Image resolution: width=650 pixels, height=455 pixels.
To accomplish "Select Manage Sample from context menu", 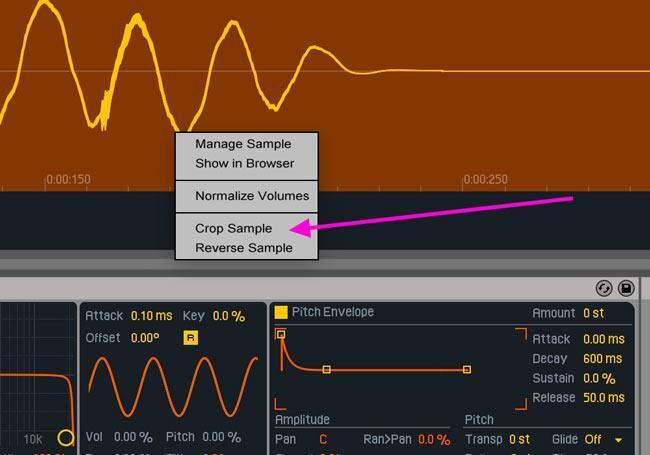I will click(x=243, y=144).
